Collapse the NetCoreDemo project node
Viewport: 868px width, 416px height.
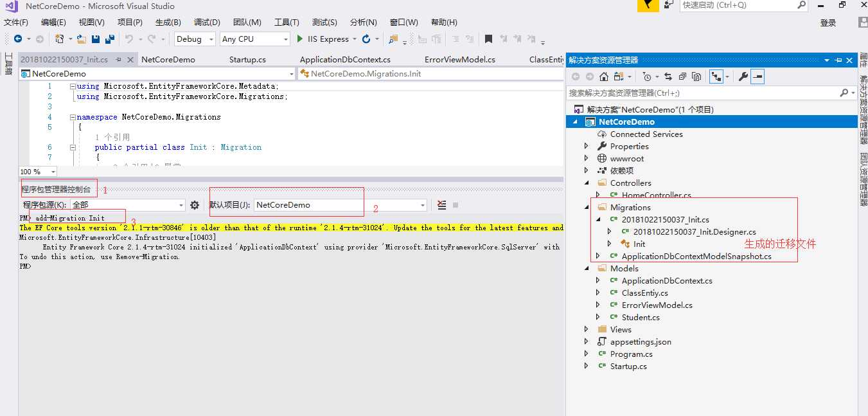pos(575,122)
